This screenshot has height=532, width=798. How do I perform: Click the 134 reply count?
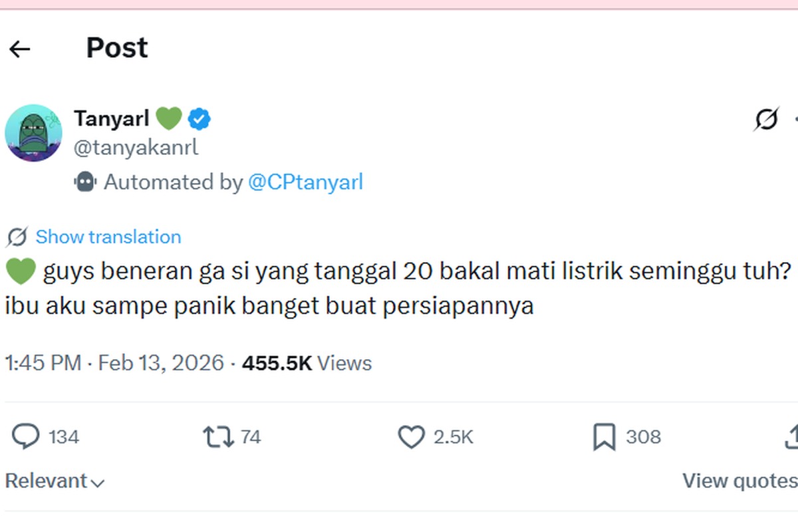point(65,437)
